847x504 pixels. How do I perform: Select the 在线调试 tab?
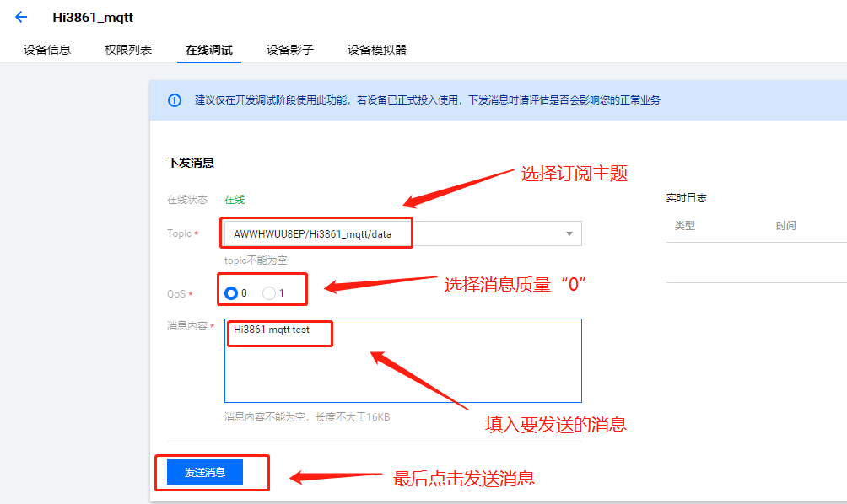(x=209, y=50)
